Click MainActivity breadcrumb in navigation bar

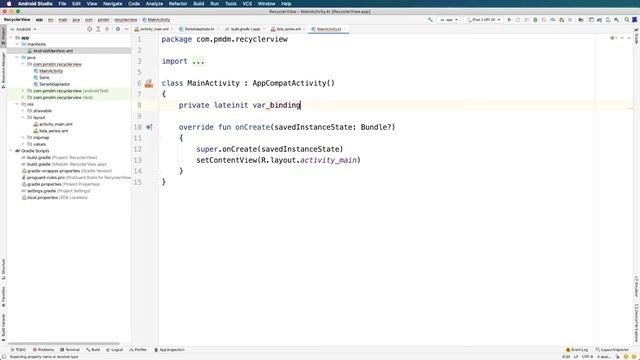156,20
